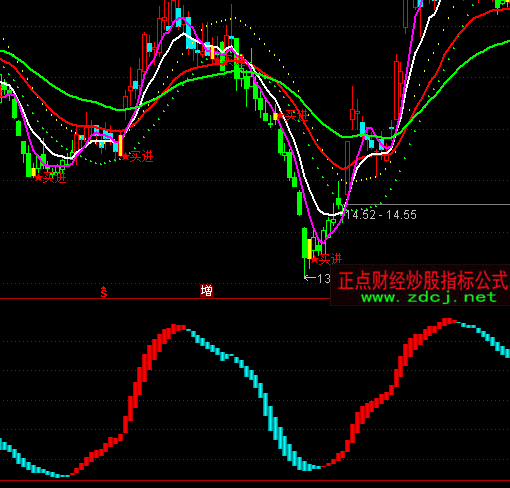Click the red divider line above the indicator panel
This screenshot has width=510, height=488.
pos(165,299)
